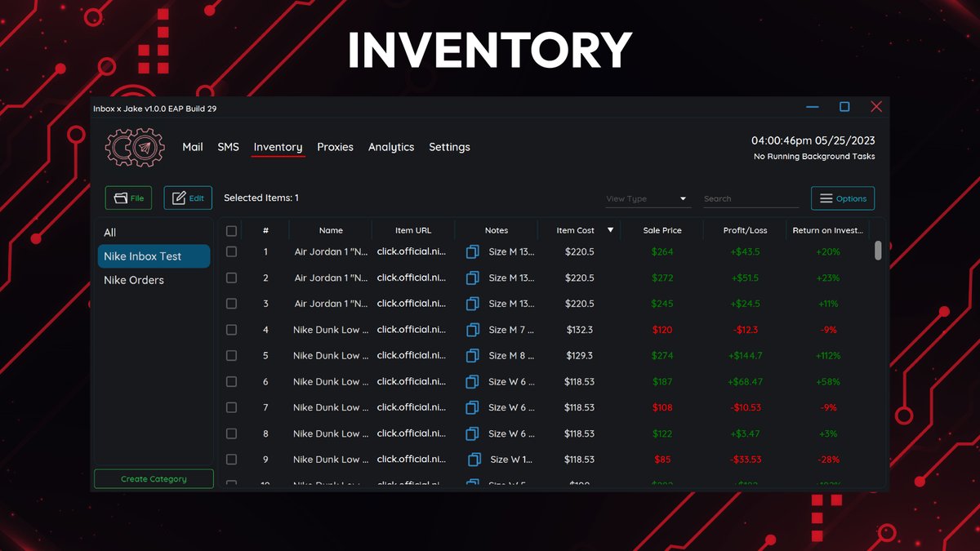Click the folder icon in File button

tap(121, 198)
